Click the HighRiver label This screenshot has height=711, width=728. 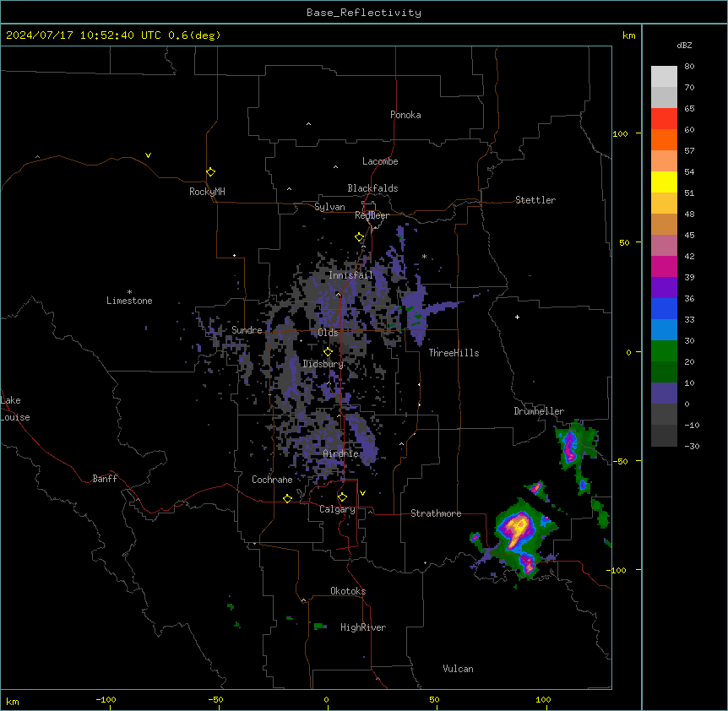[x=363, y=627]
